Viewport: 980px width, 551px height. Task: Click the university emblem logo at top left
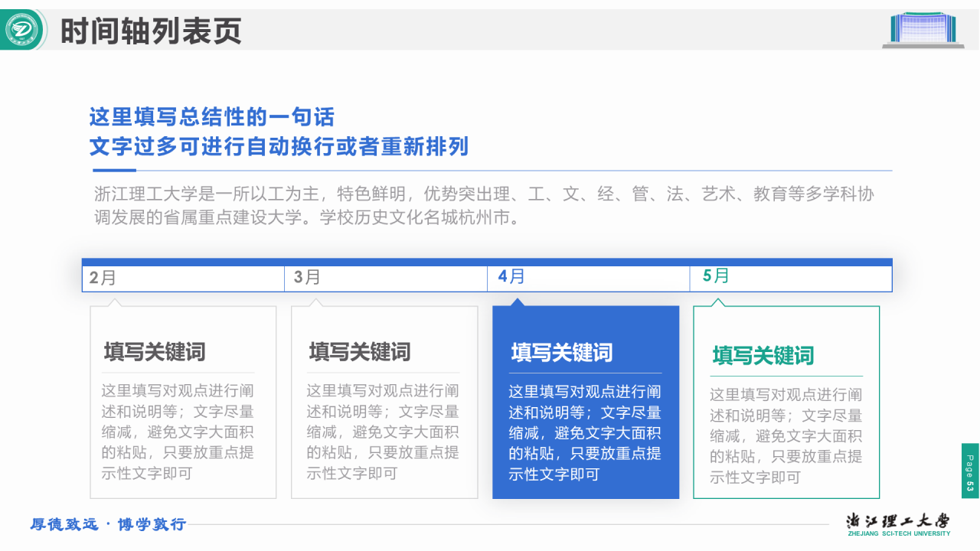[x=22, y=30]
